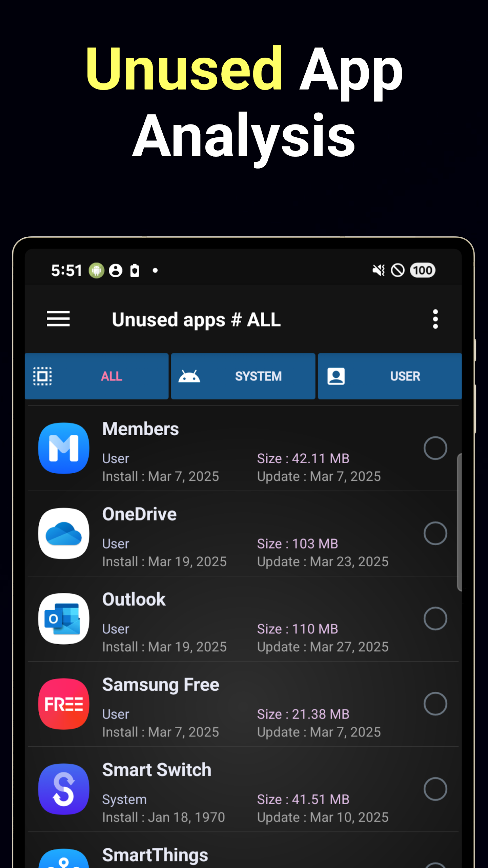Image resolution: width=488 pixels, height=868 pixels.
Task: Click the Smart Switch app name
Action: pos(157,770)
